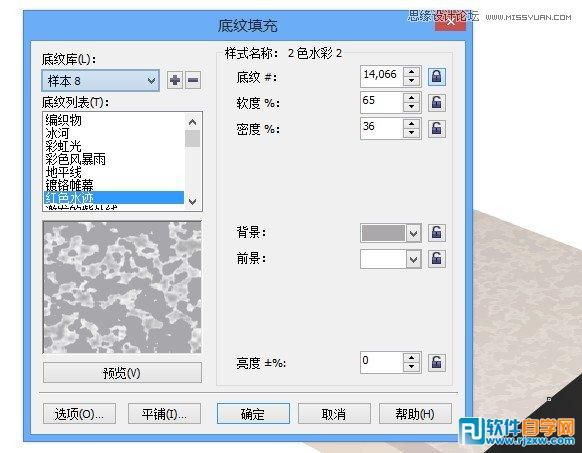The image size is (582, 453).
Task: Open the texture library 样本 8 dropdown
Action: coord(101,80)
